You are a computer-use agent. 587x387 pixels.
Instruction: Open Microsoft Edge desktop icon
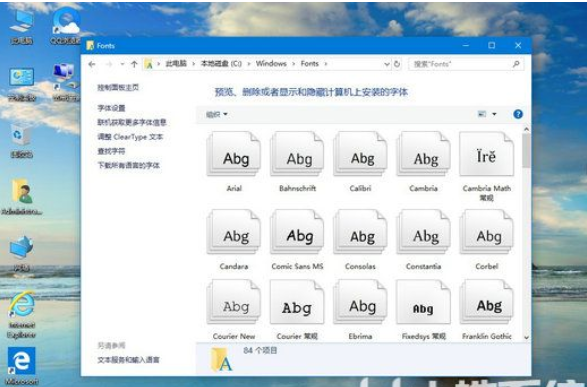click(21, 366)
